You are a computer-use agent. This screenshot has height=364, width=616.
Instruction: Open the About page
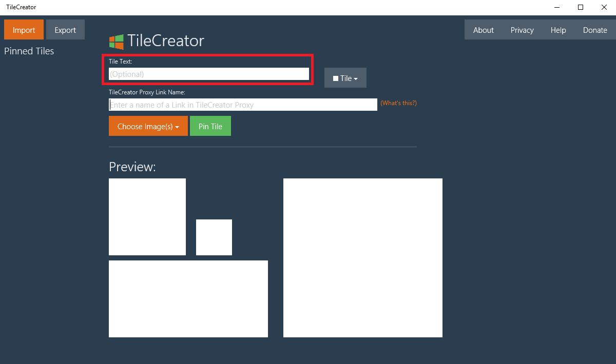coord(483,30)
